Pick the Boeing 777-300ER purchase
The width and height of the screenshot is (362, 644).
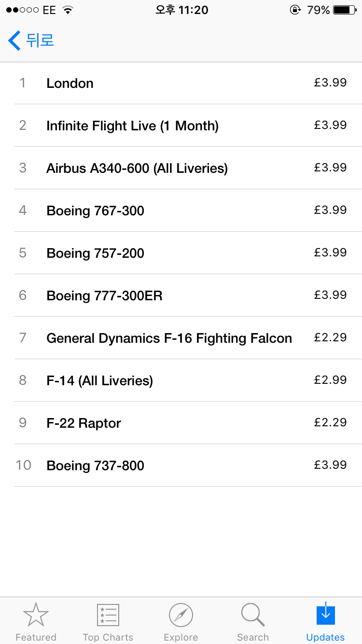pos(104,296)
